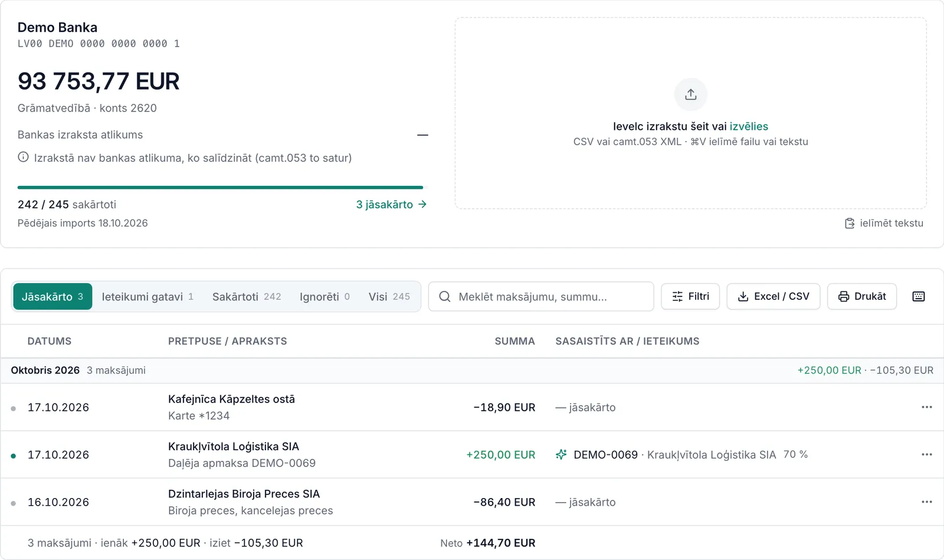The width and height of the screenshot is (944, 560).
Task: Export via the Excel / CSV button
Action: point(773,296)
